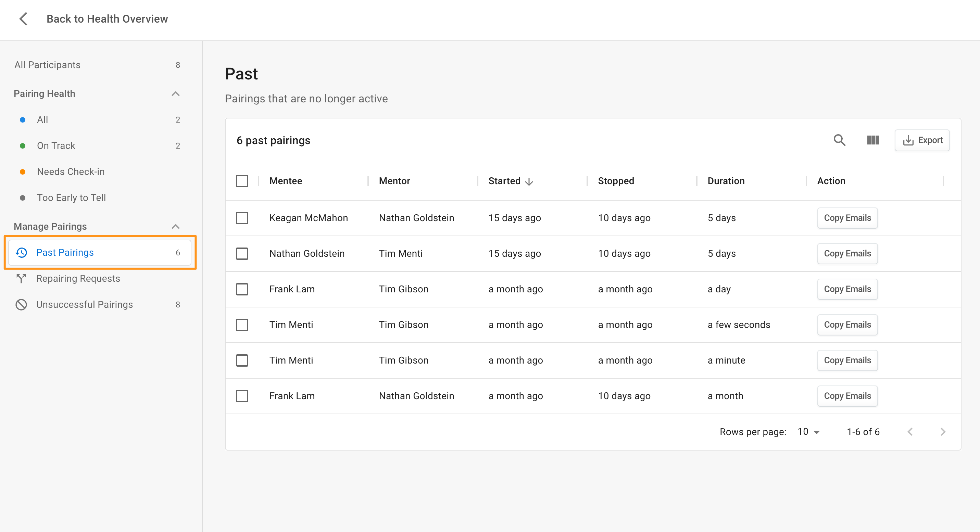
Task: Collapse the Pairing Health section
Action: pyautogui.click(x=175, y=93)
